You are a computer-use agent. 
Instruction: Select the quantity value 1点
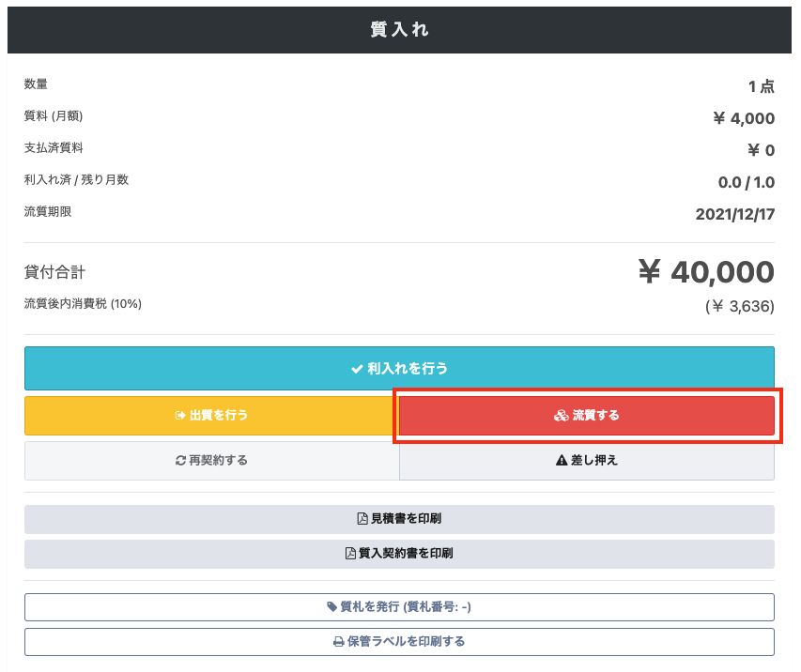click(761, 86)
